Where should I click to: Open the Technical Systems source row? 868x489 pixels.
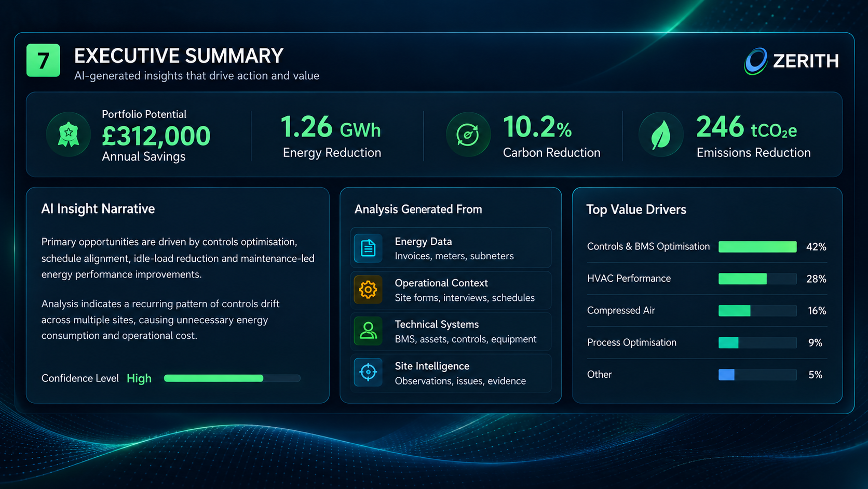pyautogui.click(x=451, y=331)
